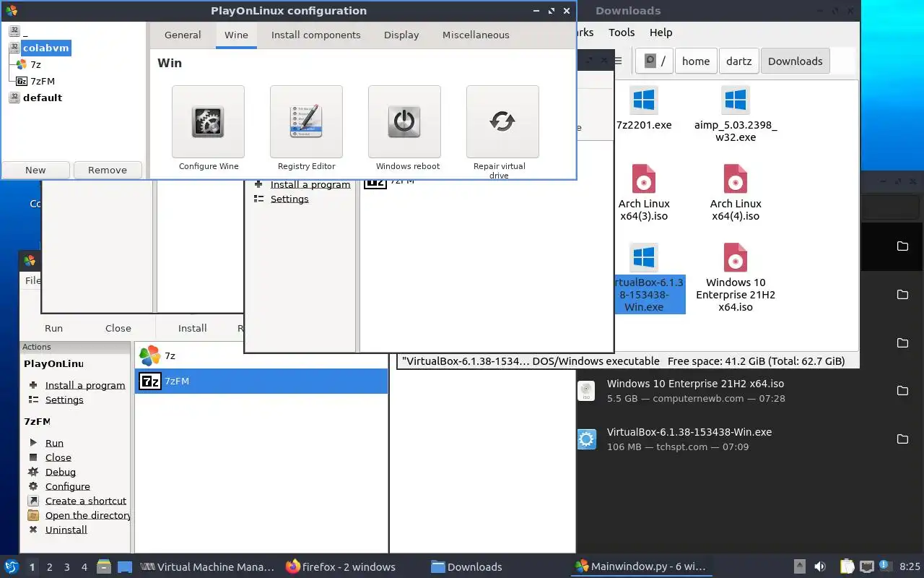This screenshot has height=578, width=924.
Task: Switch to the General tab
Action: 183,35
